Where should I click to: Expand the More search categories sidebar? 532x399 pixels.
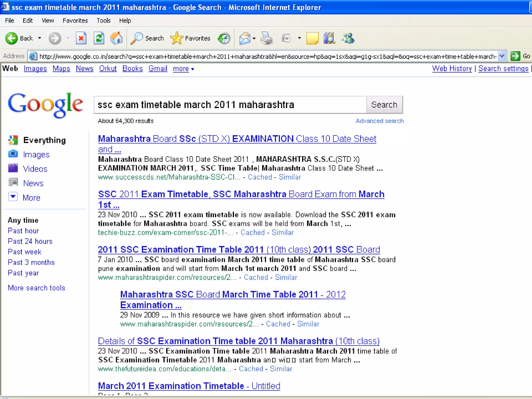[x=31, y=198]
